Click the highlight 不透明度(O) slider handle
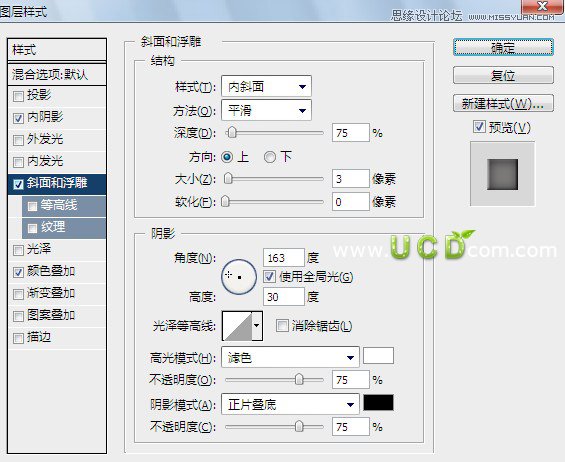The height and width of the screenshot is (462, 565). [299, 379]
